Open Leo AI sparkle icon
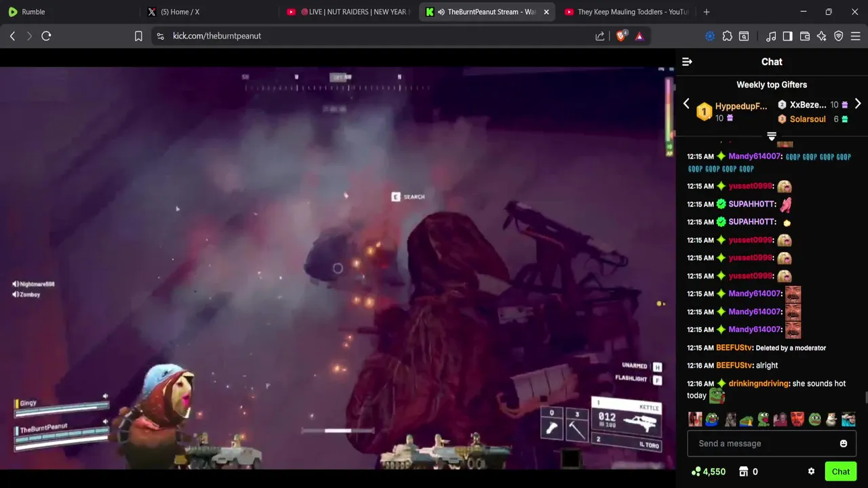The image size is (868, 488). click(x=821, y=36)
